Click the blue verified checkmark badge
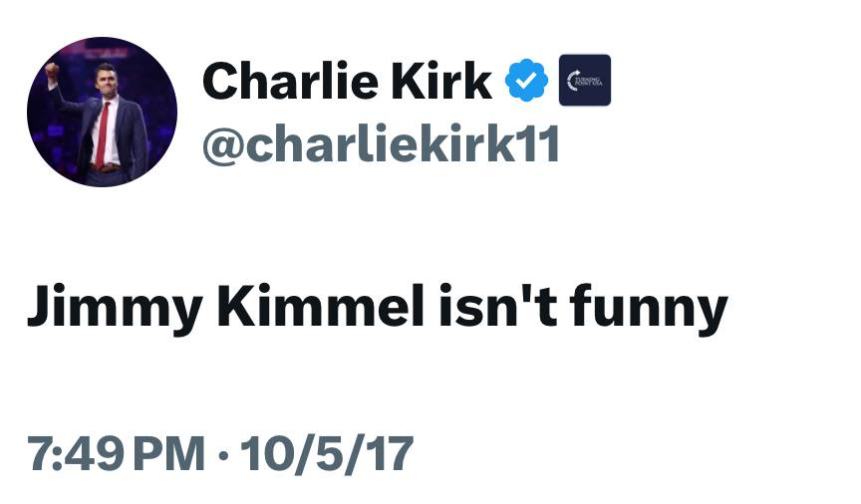 click(527, 81)
